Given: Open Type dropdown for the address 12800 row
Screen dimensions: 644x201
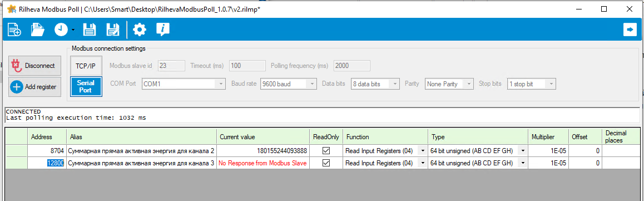Looking at the screenshot, I should tap(522, 163).
